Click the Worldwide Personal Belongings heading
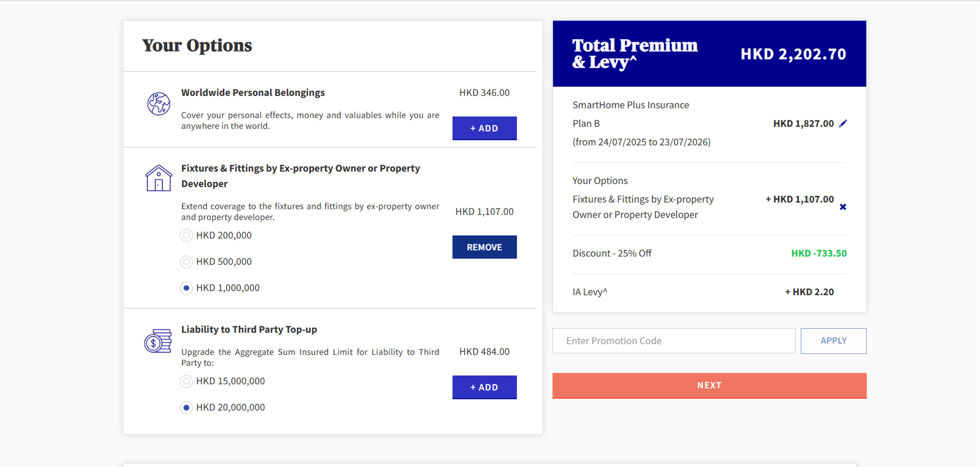The height and width of the screenshot is (467, 980). tap(253, 93)
